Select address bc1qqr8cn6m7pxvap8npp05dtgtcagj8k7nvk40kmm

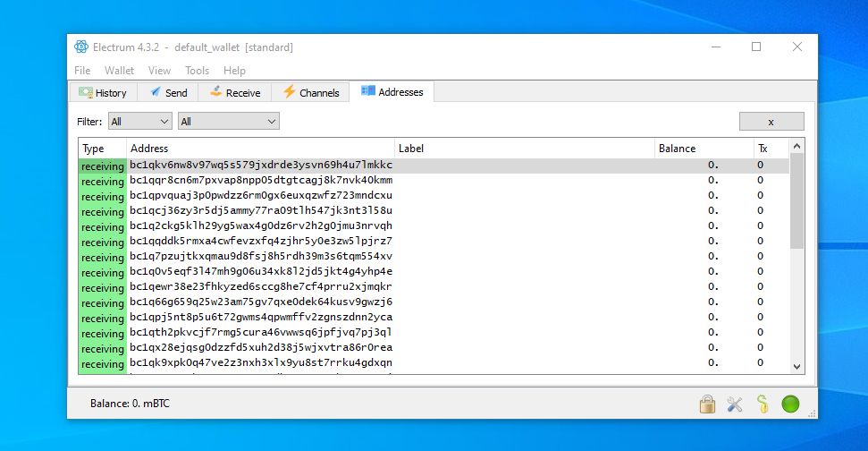coord(261,181)
